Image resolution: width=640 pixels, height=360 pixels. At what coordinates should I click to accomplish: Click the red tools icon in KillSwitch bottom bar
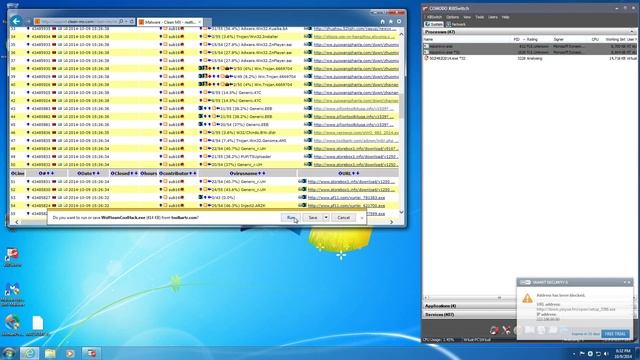(507, 330)
